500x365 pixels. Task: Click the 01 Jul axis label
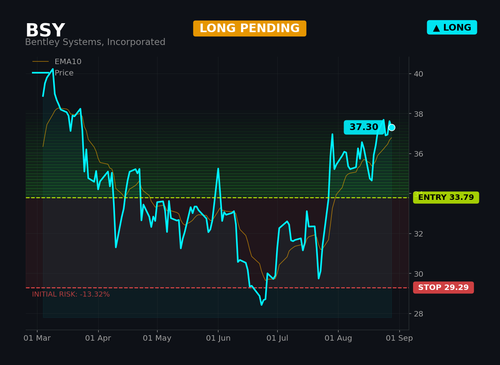coord(277,338)
